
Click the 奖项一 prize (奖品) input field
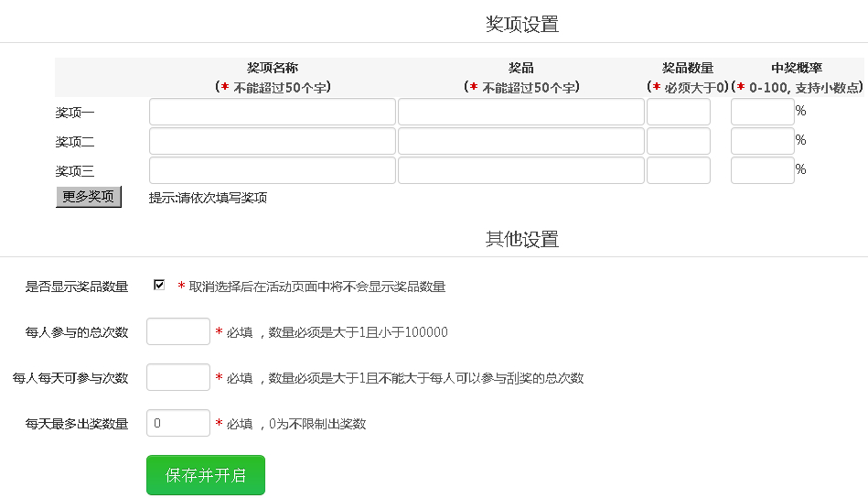520,113
